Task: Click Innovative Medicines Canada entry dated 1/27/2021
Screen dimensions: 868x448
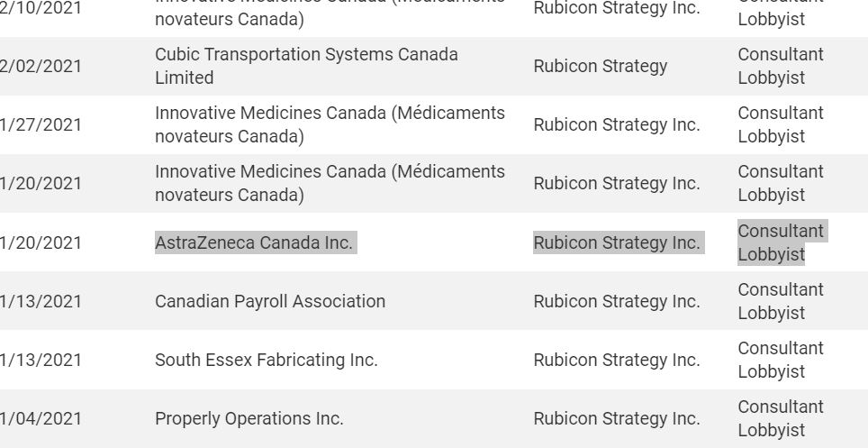Action: tap(330, 124)
